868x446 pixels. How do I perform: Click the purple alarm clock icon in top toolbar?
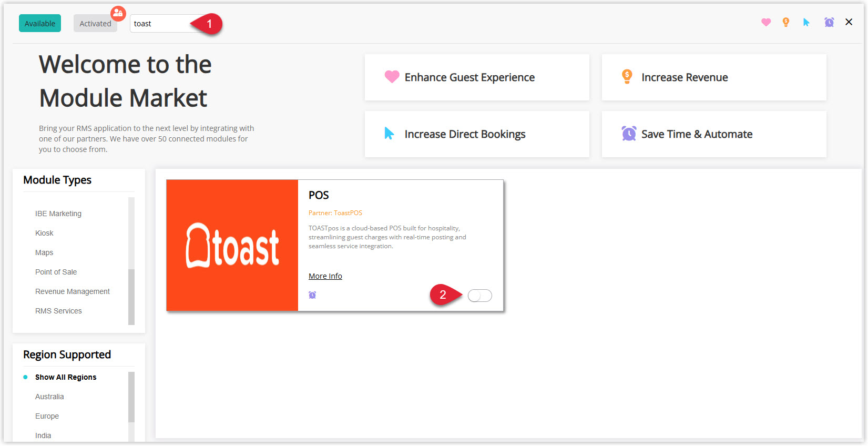point(829,22)
